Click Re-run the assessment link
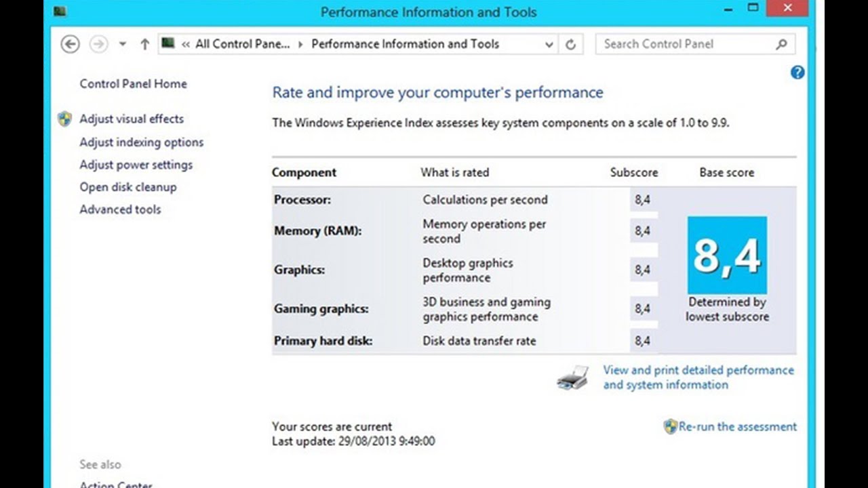The height and width of the screenshot is (488, 868). coord(737,426)
